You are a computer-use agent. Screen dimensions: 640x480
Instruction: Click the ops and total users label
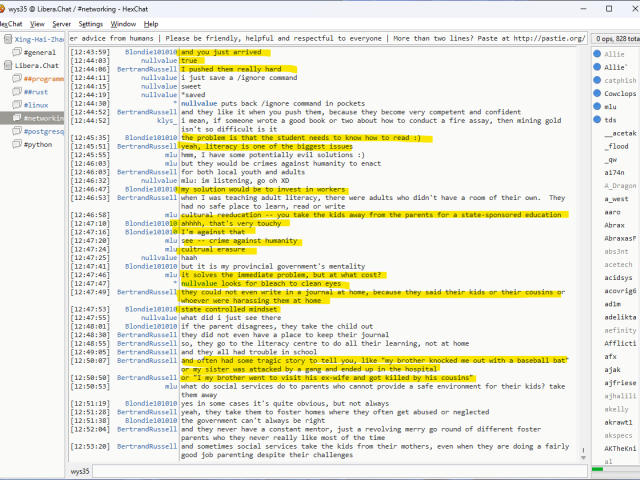coord(614,38)
